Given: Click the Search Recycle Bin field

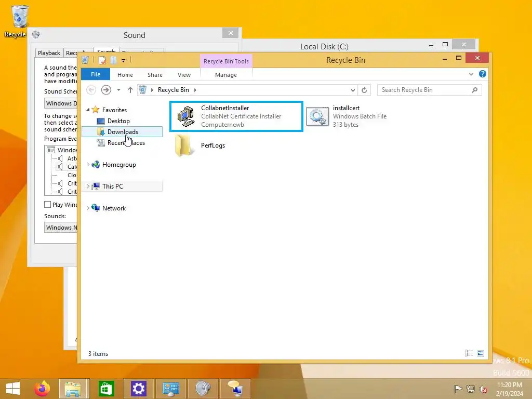Looking at the screenshot, I should click(x=430, y=90).
